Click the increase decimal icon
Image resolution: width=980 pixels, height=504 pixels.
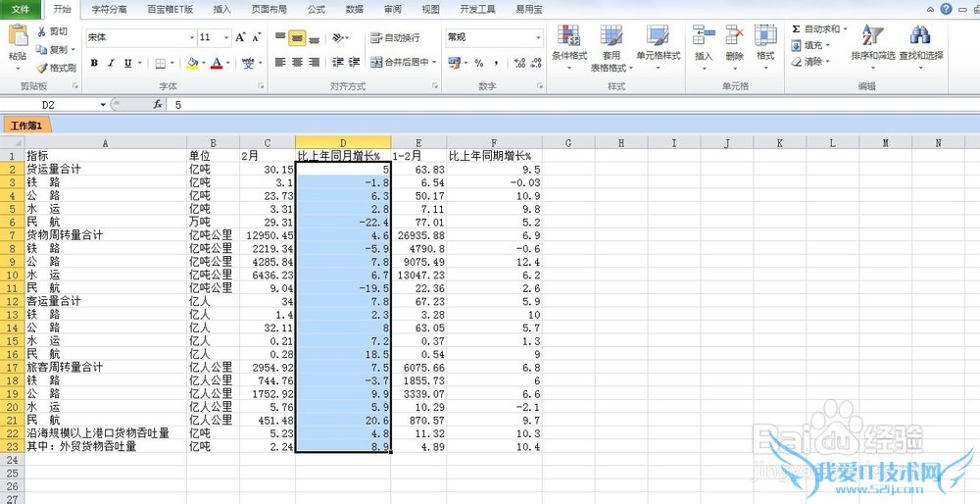click(519, 63)
